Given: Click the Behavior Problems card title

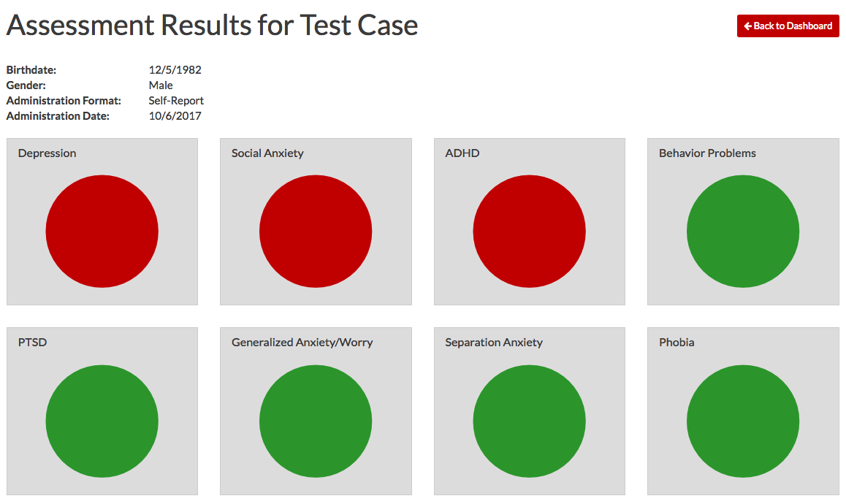Looking at the screenshot, I should (707, 153).
